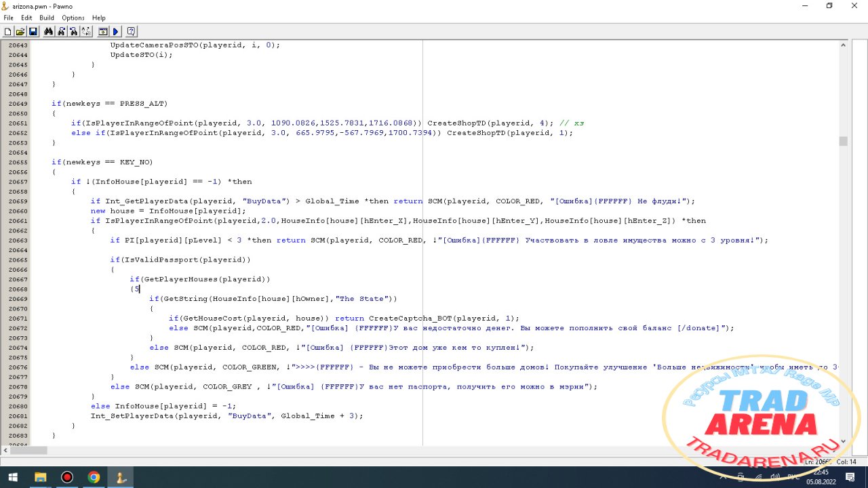Compile the script with window icon
868x488 pixels.
103,31
